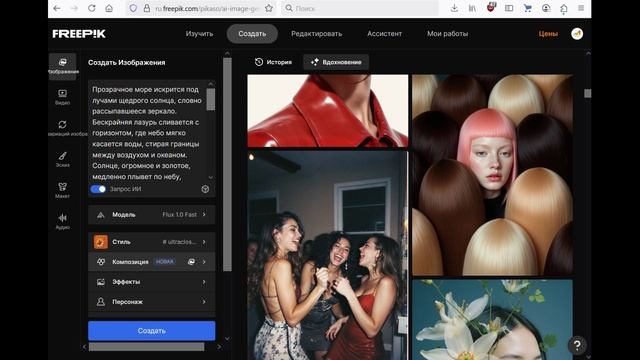Click the prompt text area
This screenshot has width=640, height=360.
pyautogui.click(x=147, y=133)
